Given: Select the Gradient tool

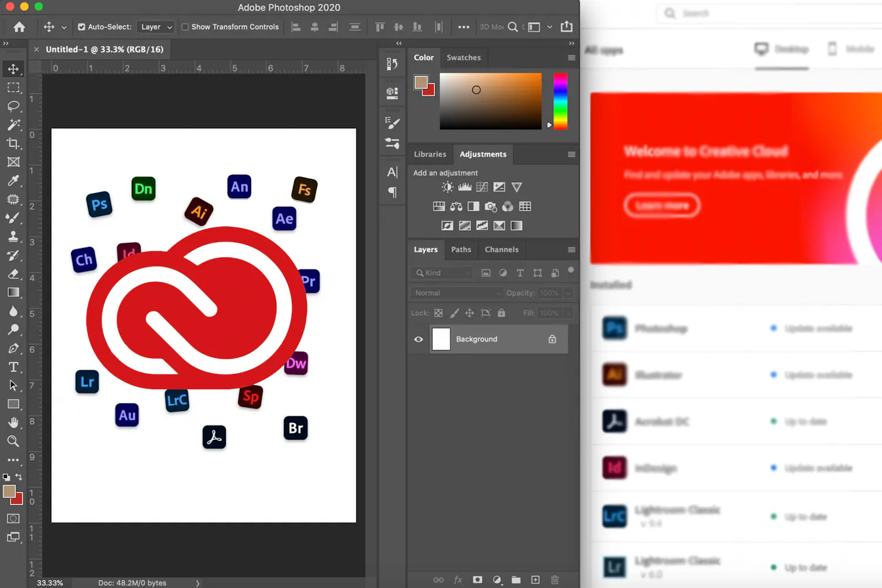Looking at the screenshot, I should pos(13,292).
